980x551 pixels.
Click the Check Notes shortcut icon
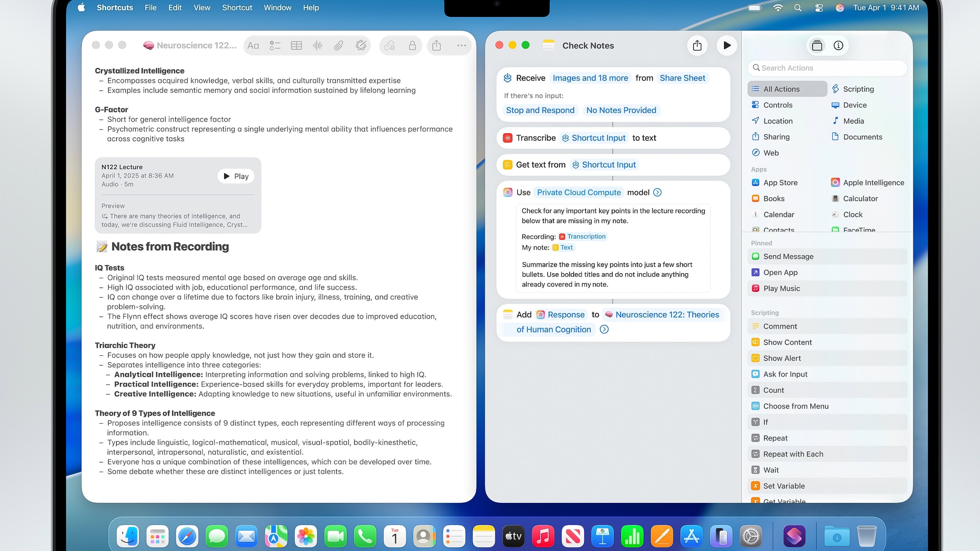click(549, 46)
